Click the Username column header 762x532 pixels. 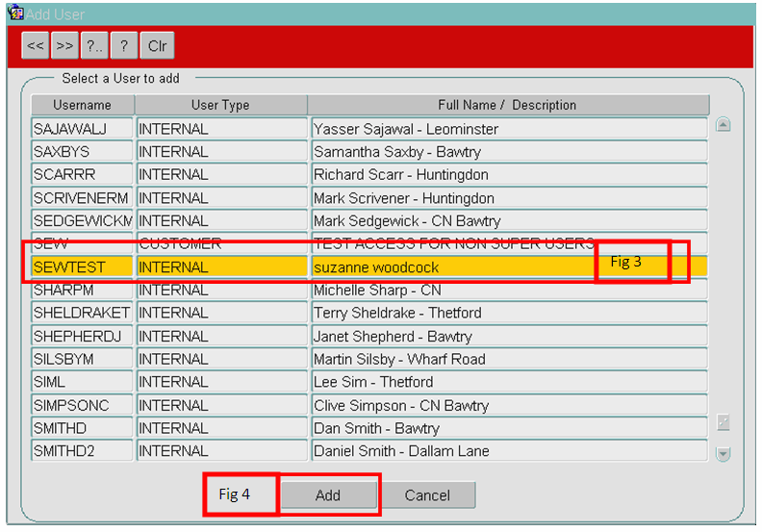point(82,105)
